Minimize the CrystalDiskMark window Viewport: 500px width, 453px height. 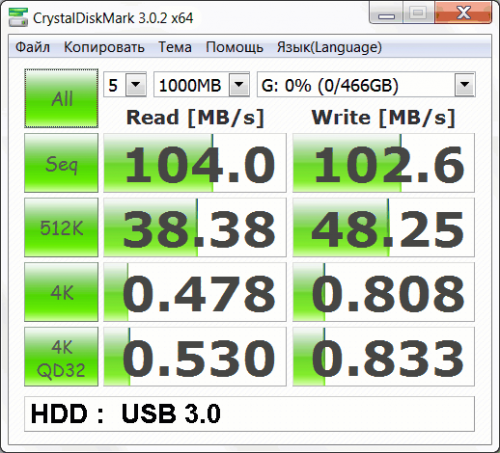coord(386,13)
